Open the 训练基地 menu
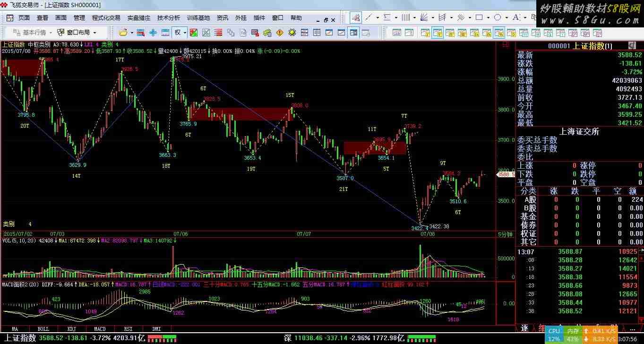 pos(198,17)
